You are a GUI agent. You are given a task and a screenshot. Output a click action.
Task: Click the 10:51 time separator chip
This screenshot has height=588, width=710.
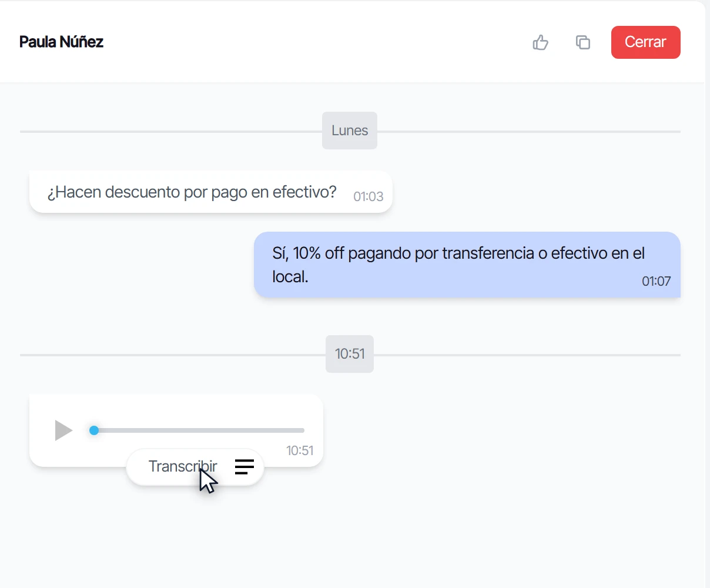coord(350,354)
